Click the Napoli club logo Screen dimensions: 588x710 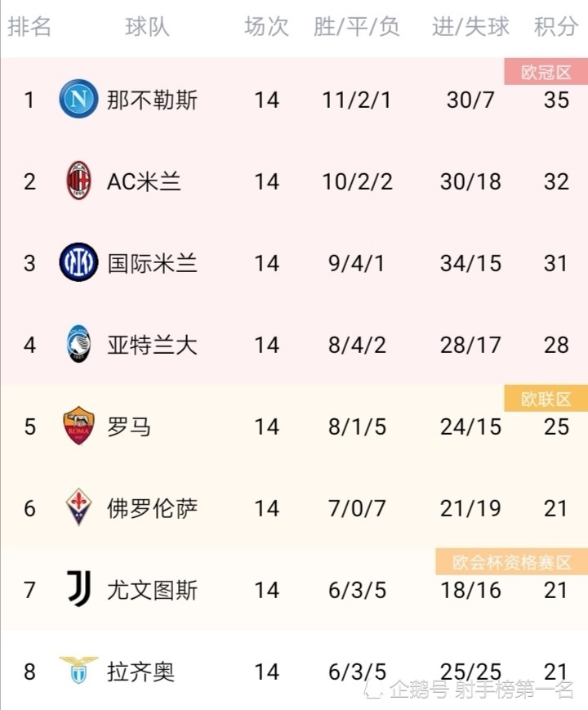78,99
